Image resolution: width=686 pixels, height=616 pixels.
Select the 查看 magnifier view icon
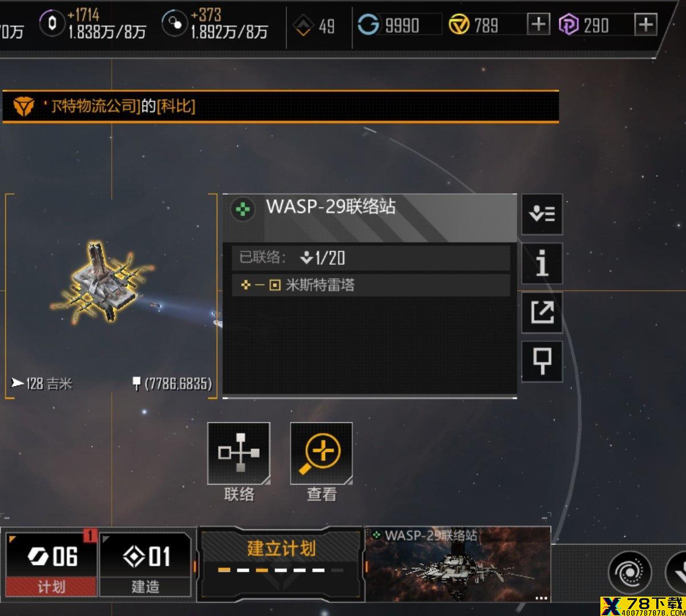pyautogui.click(x=321, y=454)
